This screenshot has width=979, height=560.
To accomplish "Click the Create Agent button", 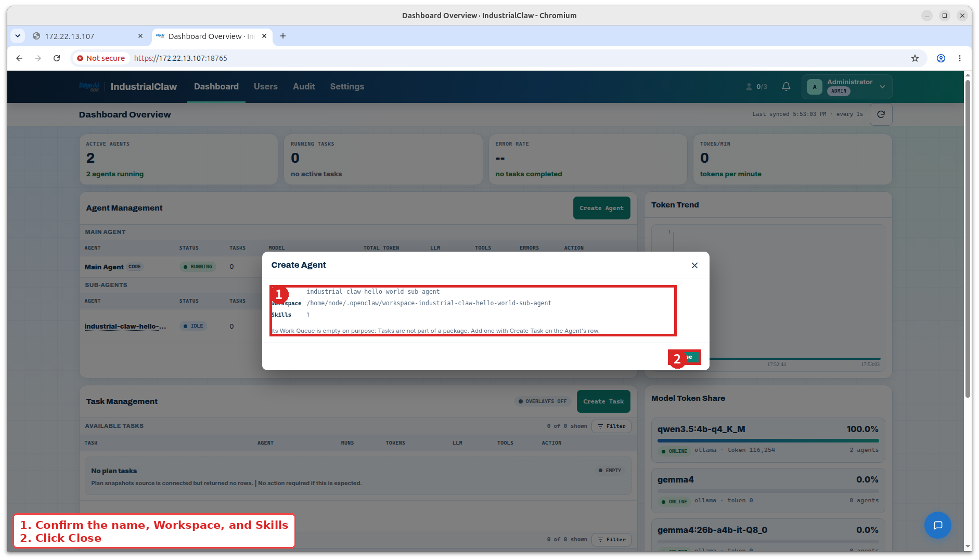I will tap(601, 208).
